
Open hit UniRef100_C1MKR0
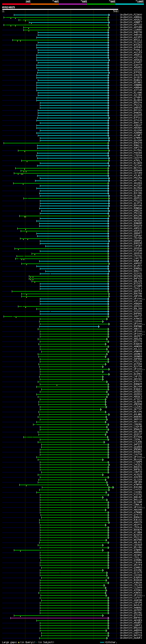click(131, 30)
